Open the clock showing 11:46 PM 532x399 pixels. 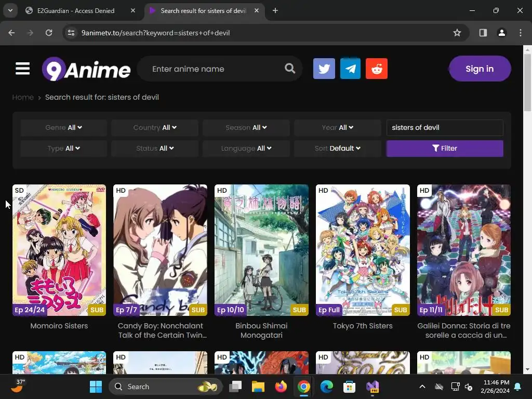[495, 387]
